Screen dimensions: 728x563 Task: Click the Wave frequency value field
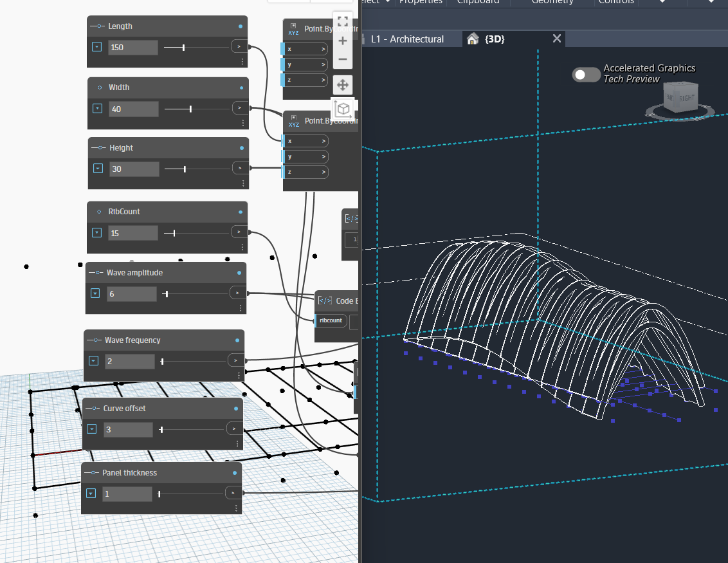(x=130, y=362)
